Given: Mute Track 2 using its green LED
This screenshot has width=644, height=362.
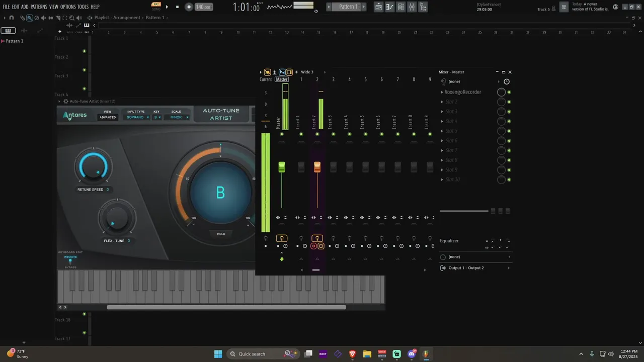Looking at the screenshot, I should click(84, 70).
